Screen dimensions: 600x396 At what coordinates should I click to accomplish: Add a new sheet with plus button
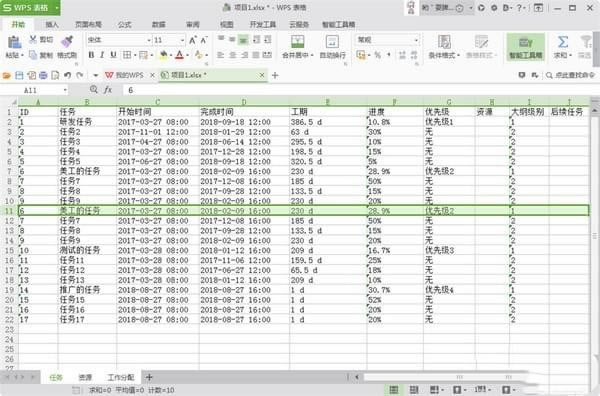pyautogui.click(x=149, y=377)
